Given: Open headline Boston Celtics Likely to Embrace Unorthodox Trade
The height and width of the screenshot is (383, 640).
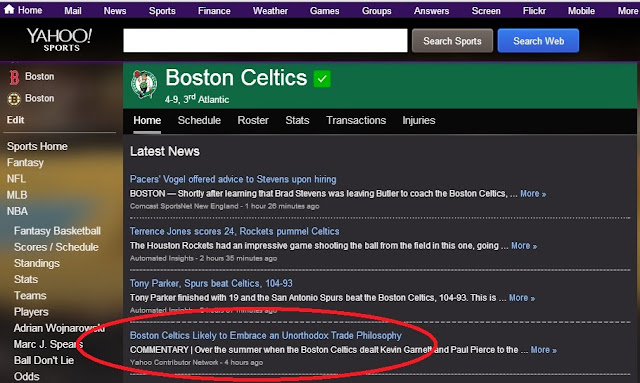Looking at the screenshot, I should point(266,335).
